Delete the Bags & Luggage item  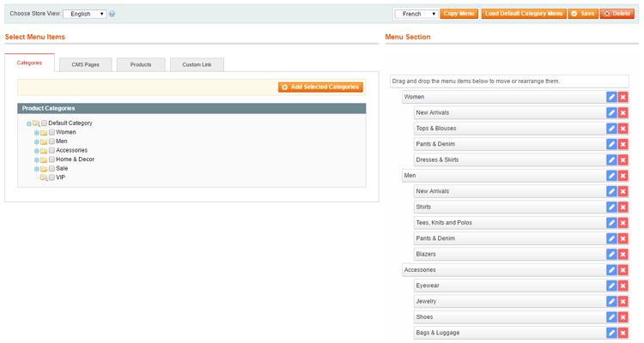(623, 333)
